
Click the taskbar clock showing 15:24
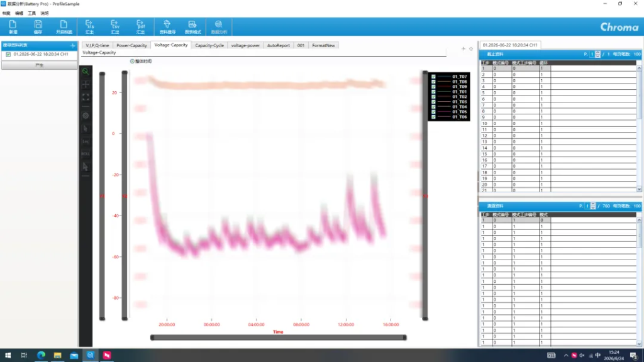coord(614,356)
